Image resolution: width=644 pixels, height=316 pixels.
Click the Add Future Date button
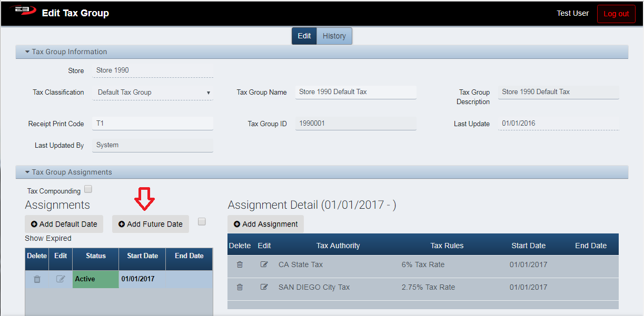pos(151,224)
